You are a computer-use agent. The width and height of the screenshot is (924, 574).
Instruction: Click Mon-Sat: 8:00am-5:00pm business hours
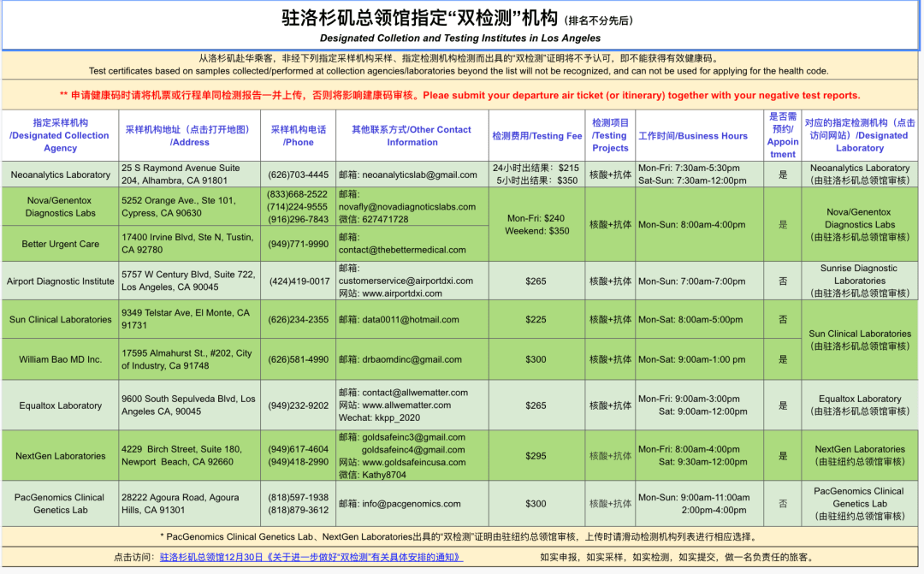click(x=690, y=319)
